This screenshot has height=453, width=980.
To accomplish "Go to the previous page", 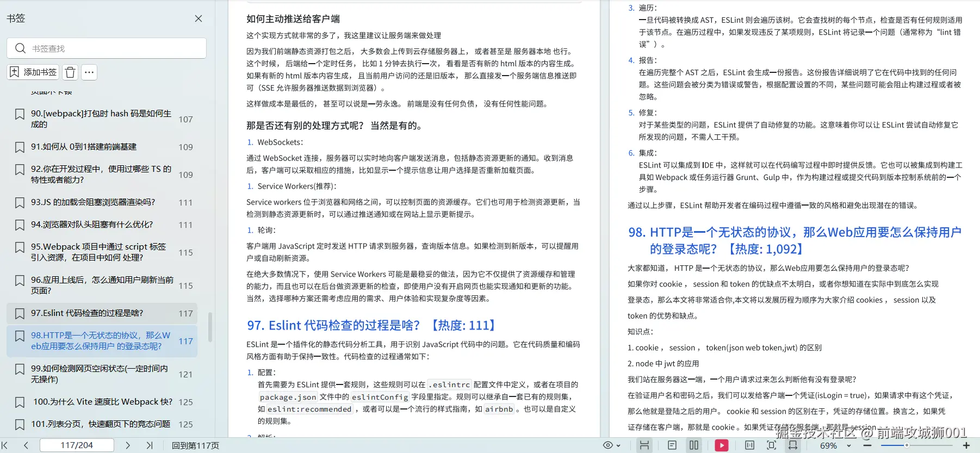I will click(x=26, y=445).
